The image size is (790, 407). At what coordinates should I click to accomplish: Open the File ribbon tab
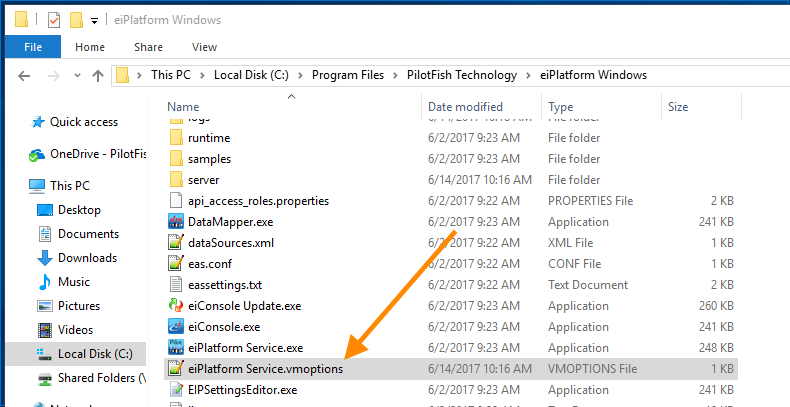(x=33, y=47)
